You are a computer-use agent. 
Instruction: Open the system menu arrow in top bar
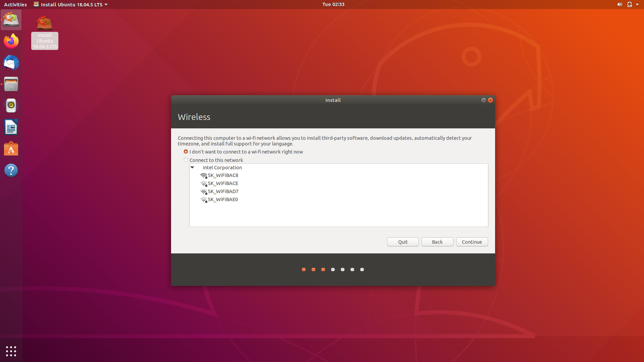pos(637,4)
